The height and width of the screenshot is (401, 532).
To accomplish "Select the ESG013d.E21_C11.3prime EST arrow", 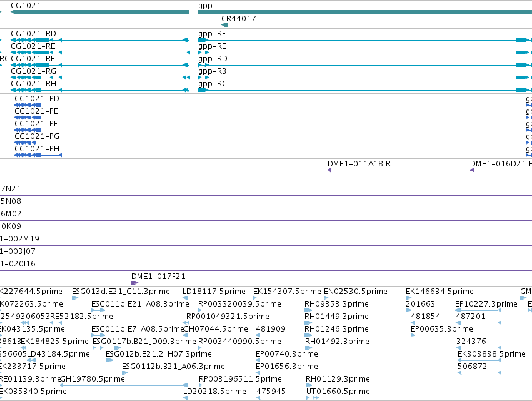I will [x=75, y=298].
